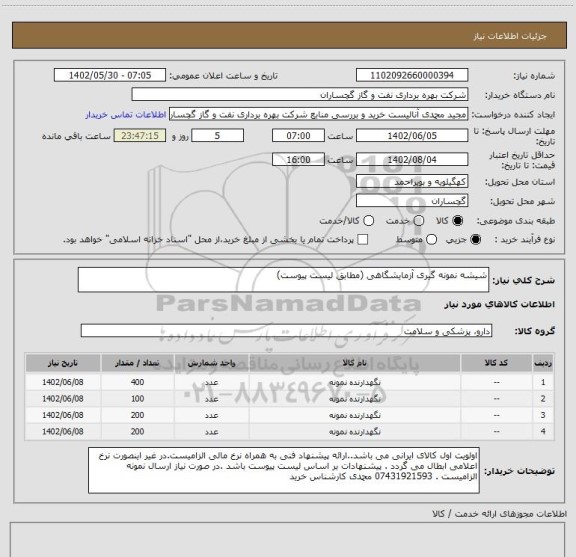
Task: Click the remaining time 23:47:15 field
Action: coord(140,136)
